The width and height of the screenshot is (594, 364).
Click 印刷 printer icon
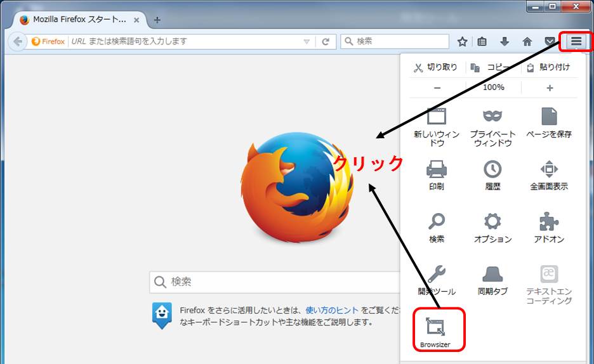click(437, 169)
